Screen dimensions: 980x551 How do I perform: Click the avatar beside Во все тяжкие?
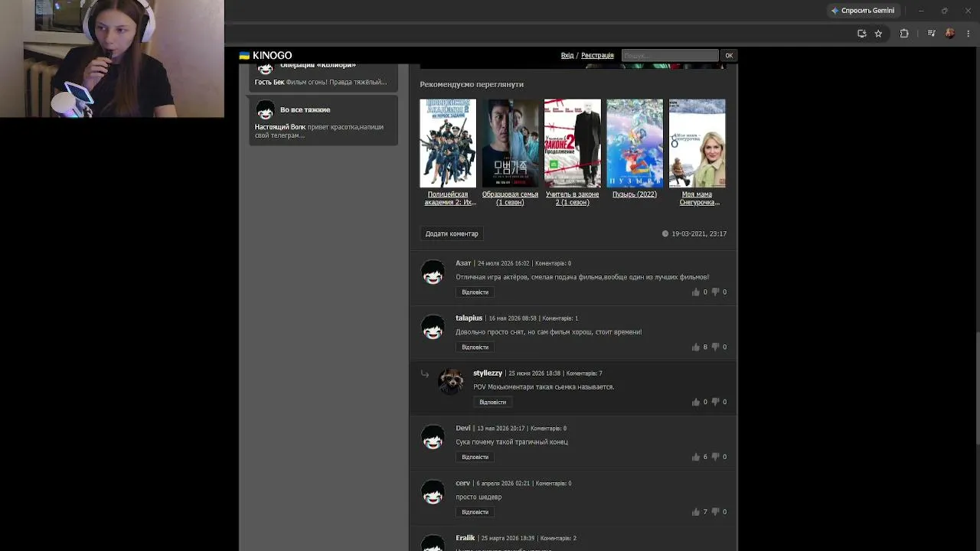[265, 110]
